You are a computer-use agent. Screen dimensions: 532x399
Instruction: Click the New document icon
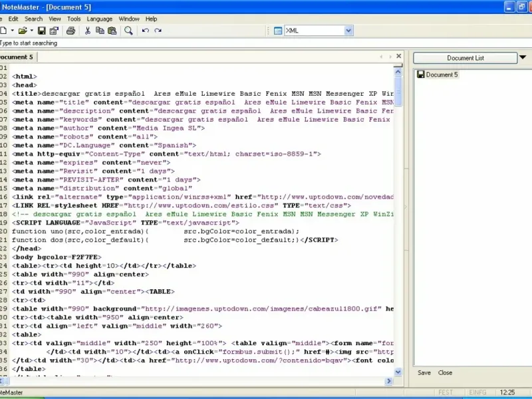pos(3,31)
